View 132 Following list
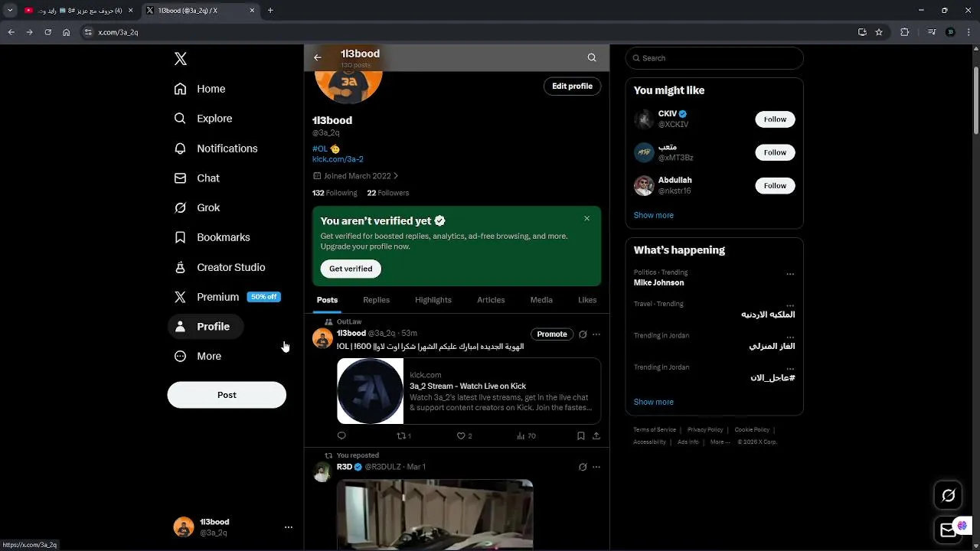The image size is (980, 551). [x=335, y=193]
